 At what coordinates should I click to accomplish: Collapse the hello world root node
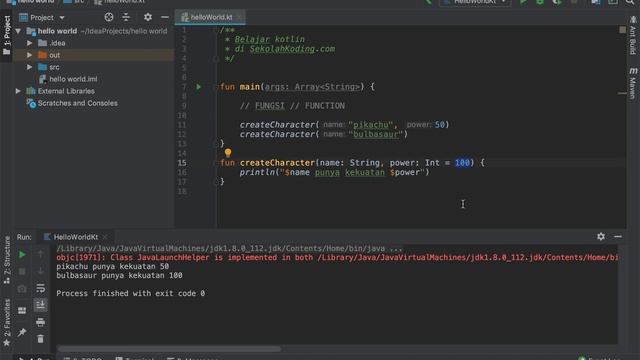coord(18,31)
